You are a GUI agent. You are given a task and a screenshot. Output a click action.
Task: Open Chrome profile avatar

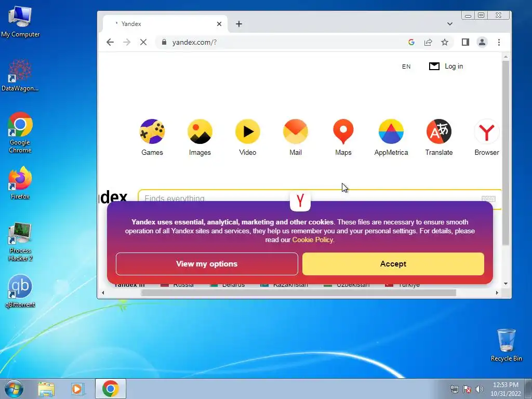click(x=482, y=42)
